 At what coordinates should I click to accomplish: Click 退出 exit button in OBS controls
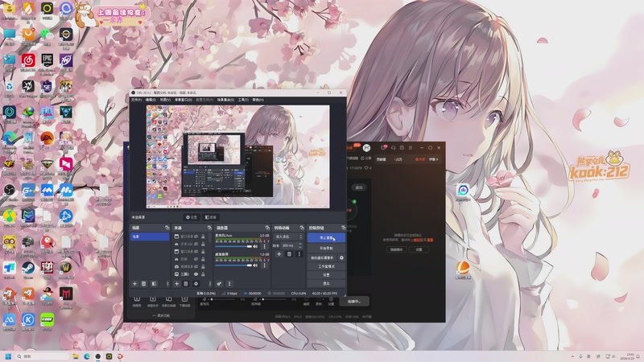[326, 284]
